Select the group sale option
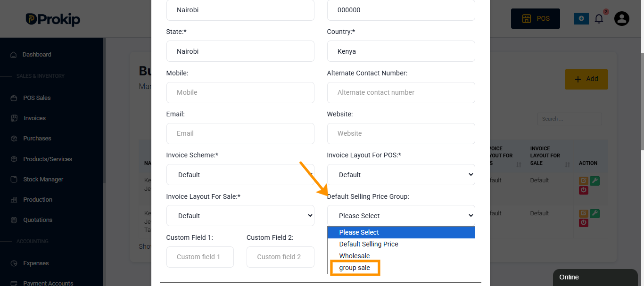This screenshot has width=644, height=286. (355, 268)
